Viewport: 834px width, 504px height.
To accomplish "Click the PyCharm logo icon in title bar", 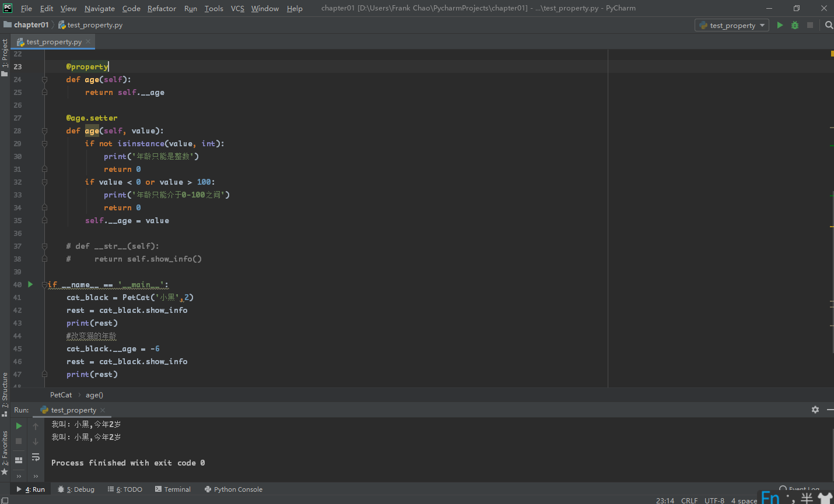I will tap(8, 8).
